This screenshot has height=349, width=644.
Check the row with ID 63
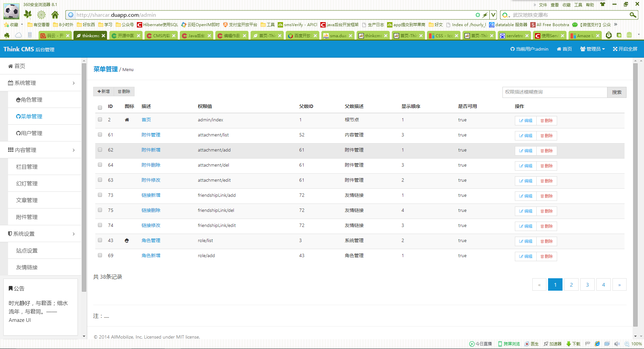click(x=100, y=180)
